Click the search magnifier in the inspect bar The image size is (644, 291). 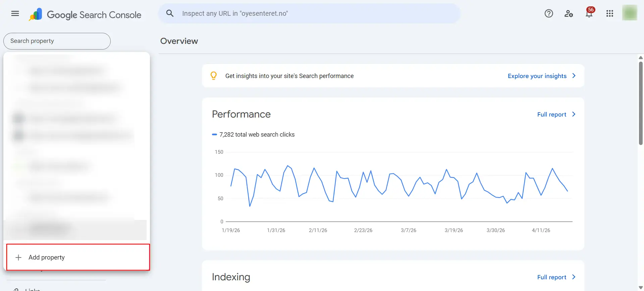[170, 13]
